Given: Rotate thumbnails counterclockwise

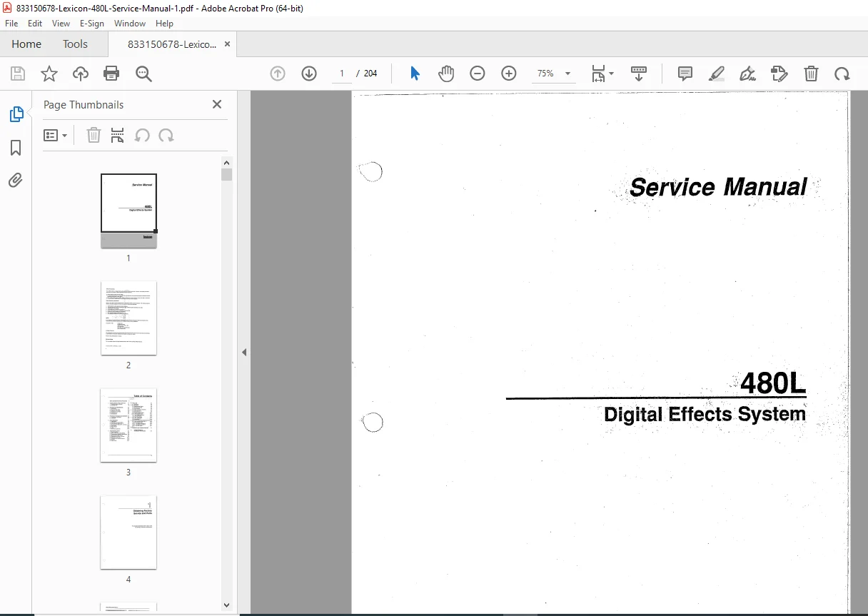Looking at the screenshot, I should [x=142, y=135].
